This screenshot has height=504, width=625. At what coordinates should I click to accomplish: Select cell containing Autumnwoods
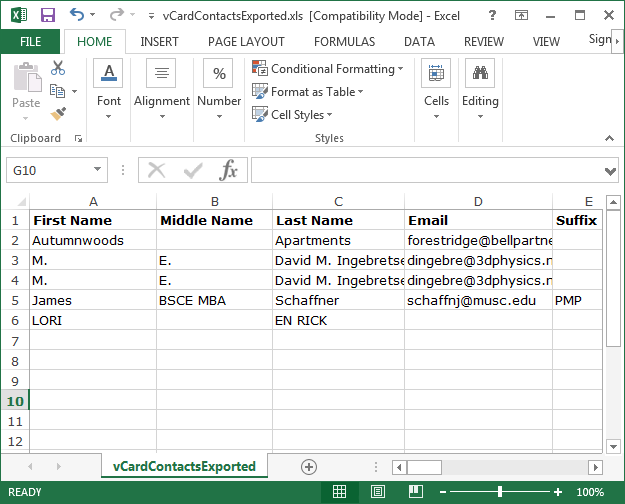point(93,240)
